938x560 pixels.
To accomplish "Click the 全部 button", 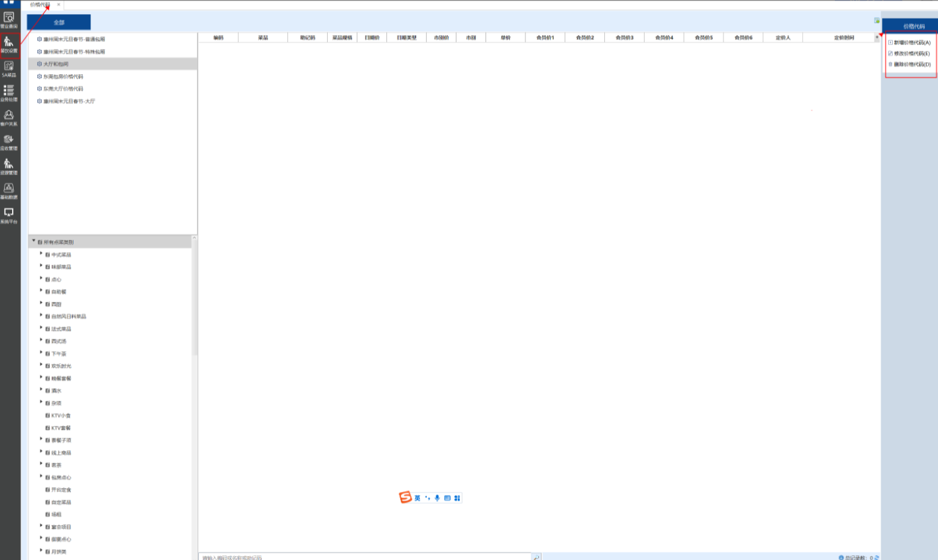I will coord(59,22).
